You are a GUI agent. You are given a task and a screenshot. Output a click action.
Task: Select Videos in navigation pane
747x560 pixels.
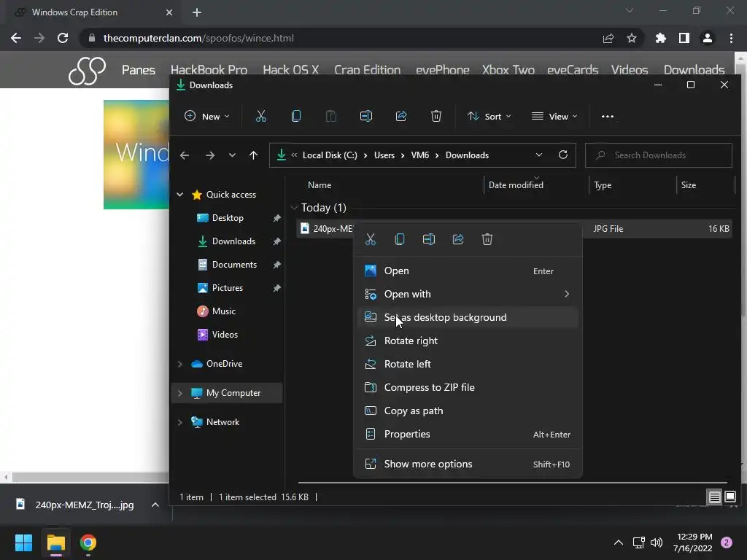click(225, 334)
